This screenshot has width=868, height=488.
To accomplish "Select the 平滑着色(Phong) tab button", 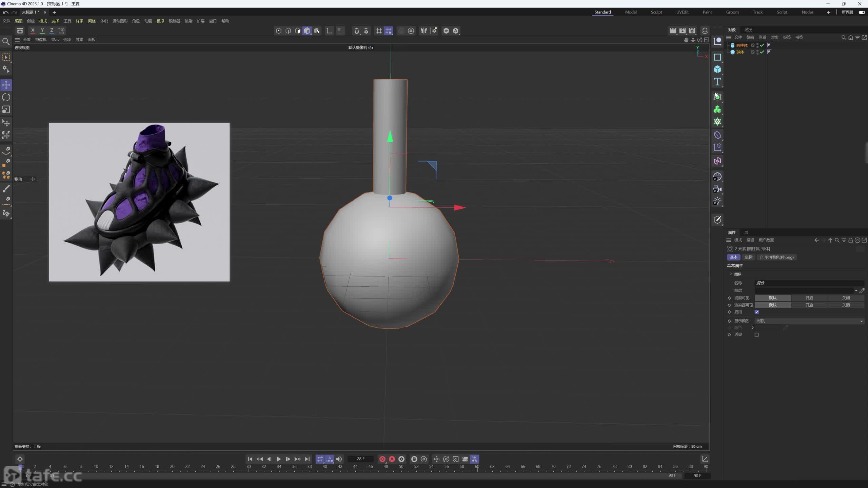I will [x=777, y=258].
